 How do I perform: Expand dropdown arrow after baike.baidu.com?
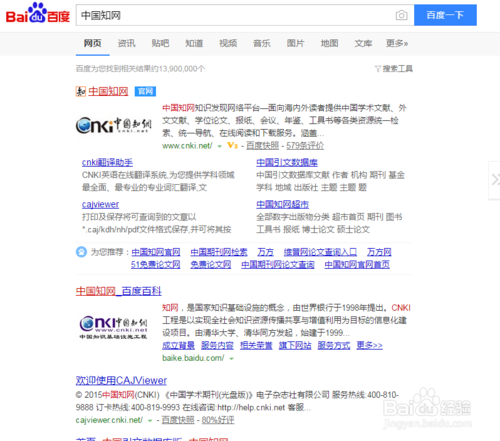click(x=231, y=359)
